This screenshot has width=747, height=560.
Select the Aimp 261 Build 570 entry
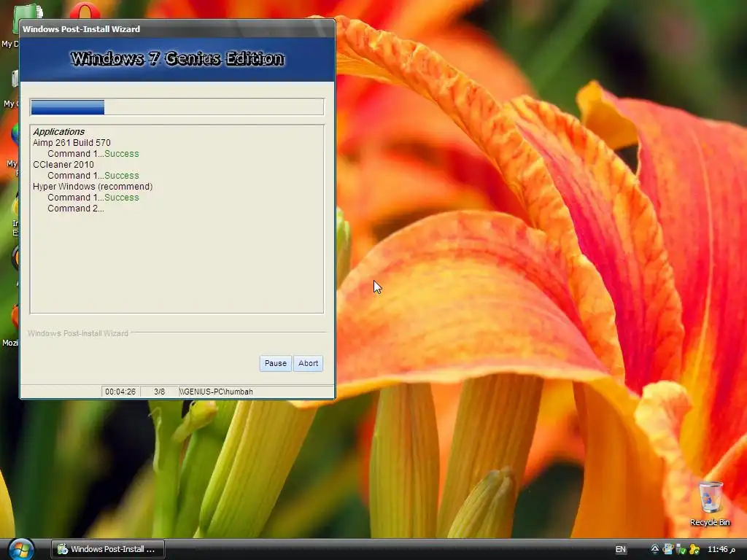[71, 143]
